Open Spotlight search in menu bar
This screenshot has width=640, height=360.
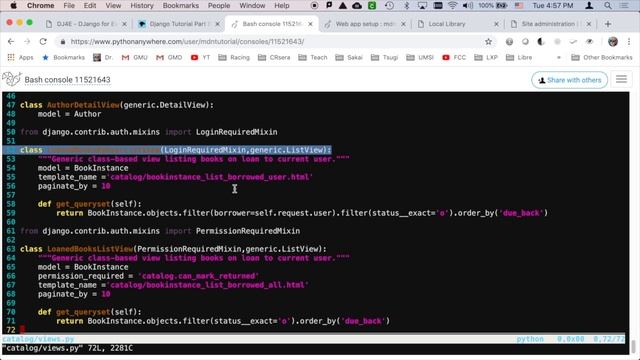point(608,6)
